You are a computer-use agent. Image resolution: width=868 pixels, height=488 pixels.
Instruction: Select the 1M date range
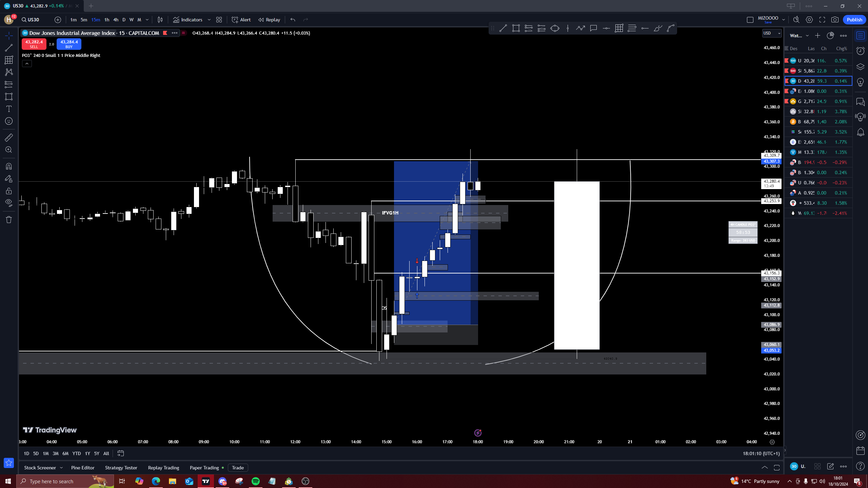[45, 453]
